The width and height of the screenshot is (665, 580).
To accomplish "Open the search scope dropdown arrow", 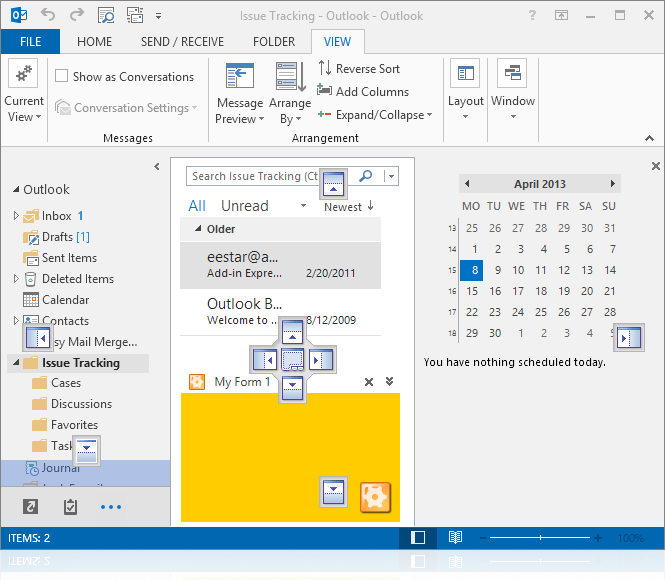I will pos(391,176).
